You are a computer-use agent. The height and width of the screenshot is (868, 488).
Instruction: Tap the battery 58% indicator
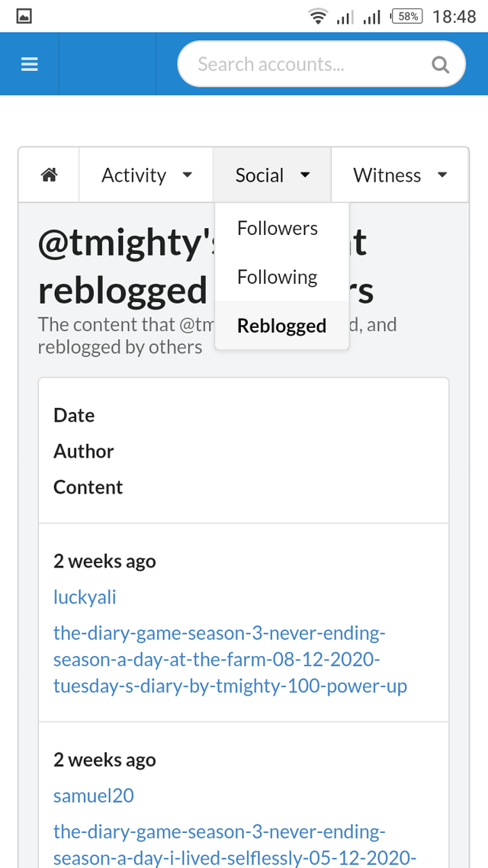(x=406, y=16)
